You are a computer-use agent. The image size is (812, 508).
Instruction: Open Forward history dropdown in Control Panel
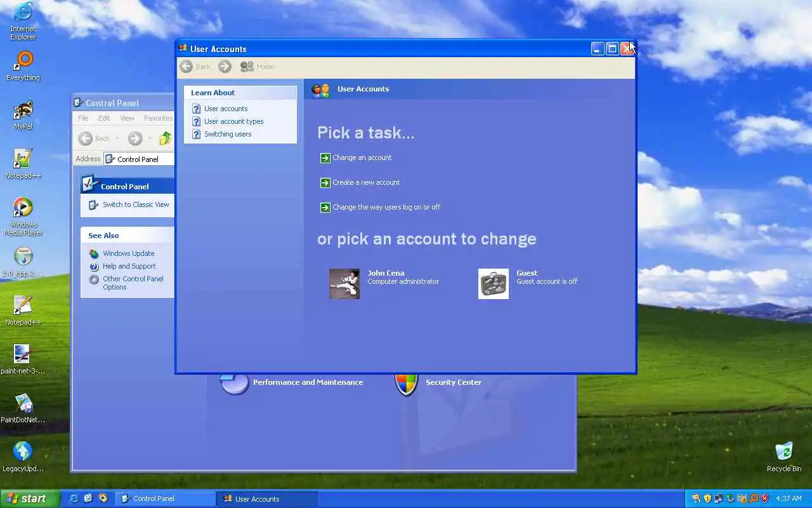[x=150, y=138]
